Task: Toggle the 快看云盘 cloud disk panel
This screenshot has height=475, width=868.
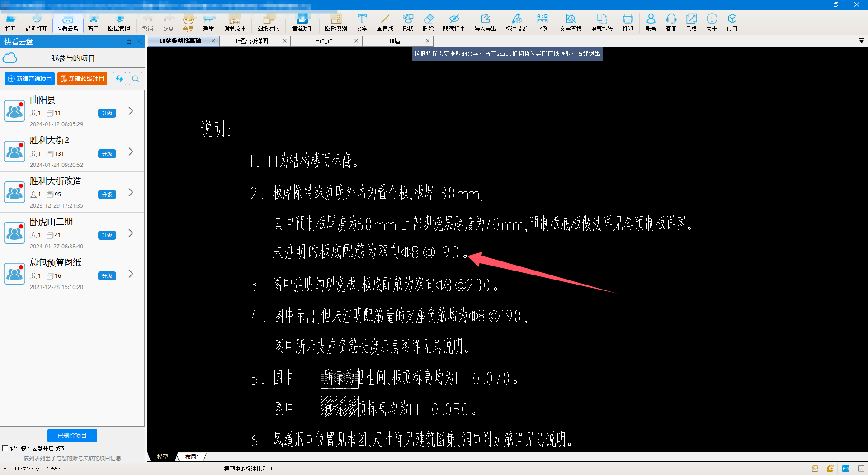Action: pos(67,23)
